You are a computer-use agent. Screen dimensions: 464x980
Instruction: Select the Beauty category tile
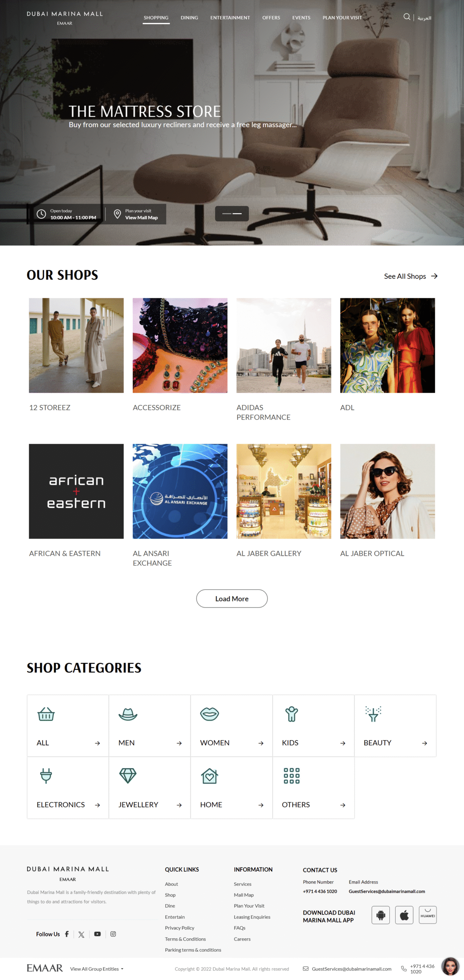point(395,725)
